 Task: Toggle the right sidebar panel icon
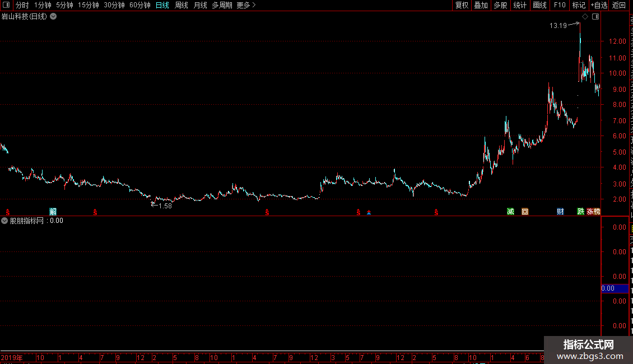(595, 17)
